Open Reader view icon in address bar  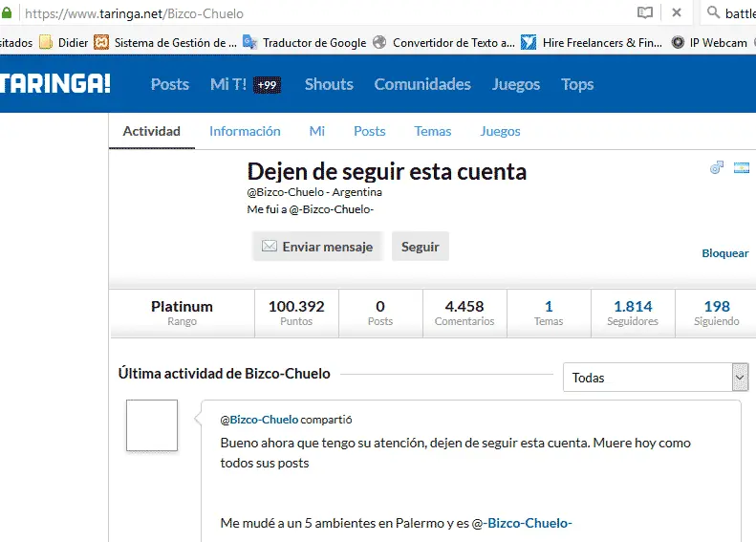[645, 13]
